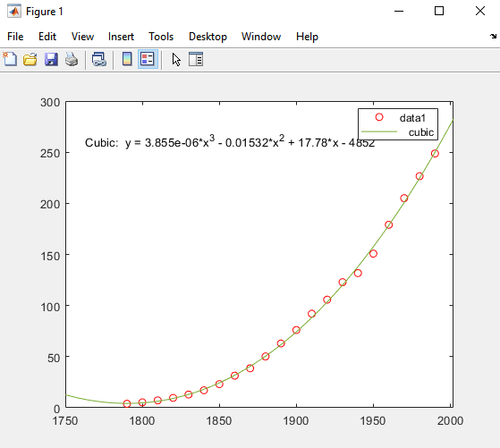Click the 100 y-axis tick label

point(50,307)
